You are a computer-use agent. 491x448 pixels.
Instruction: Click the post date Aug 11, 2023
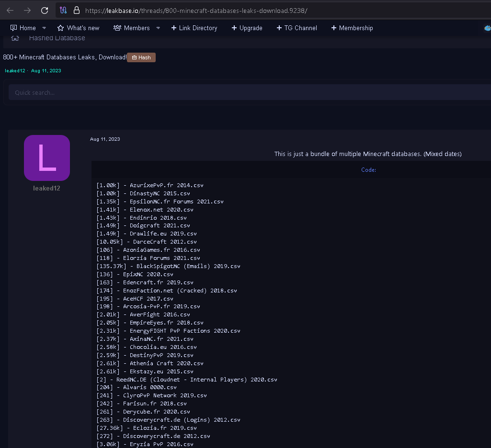click(105, 139)
